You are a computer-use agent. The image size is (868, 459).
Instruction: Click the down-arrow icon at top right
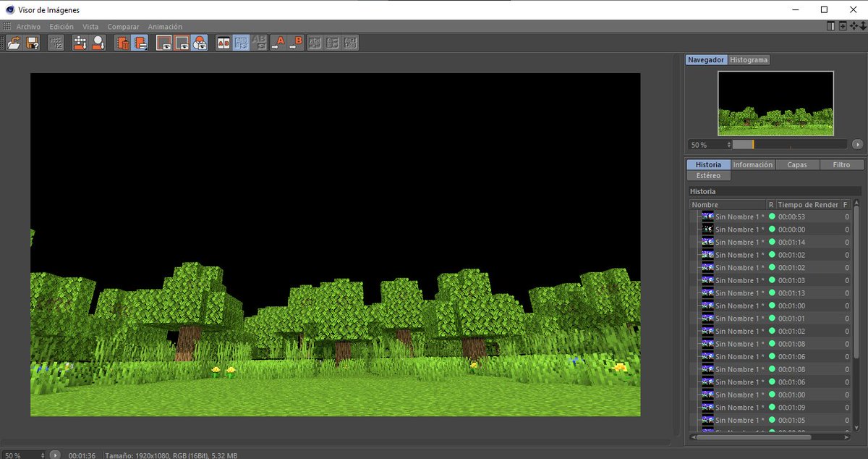click(862, 26)
